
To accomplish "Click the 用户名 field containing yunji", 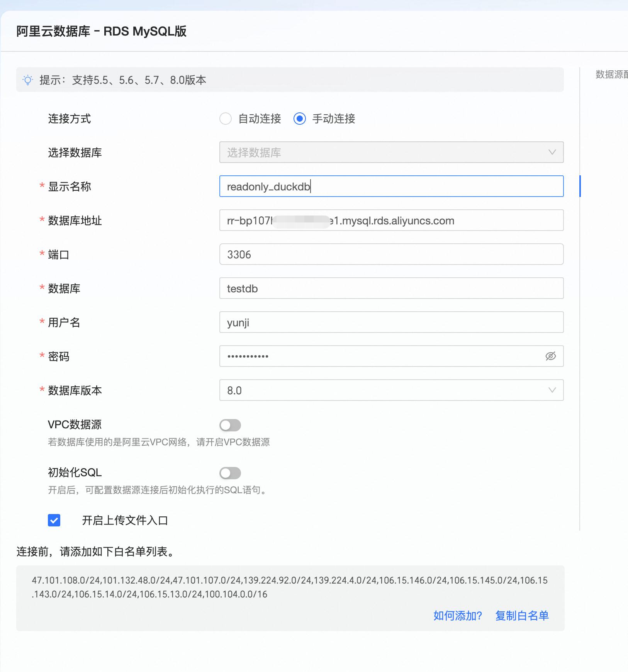I will click(x=391, y=322).
